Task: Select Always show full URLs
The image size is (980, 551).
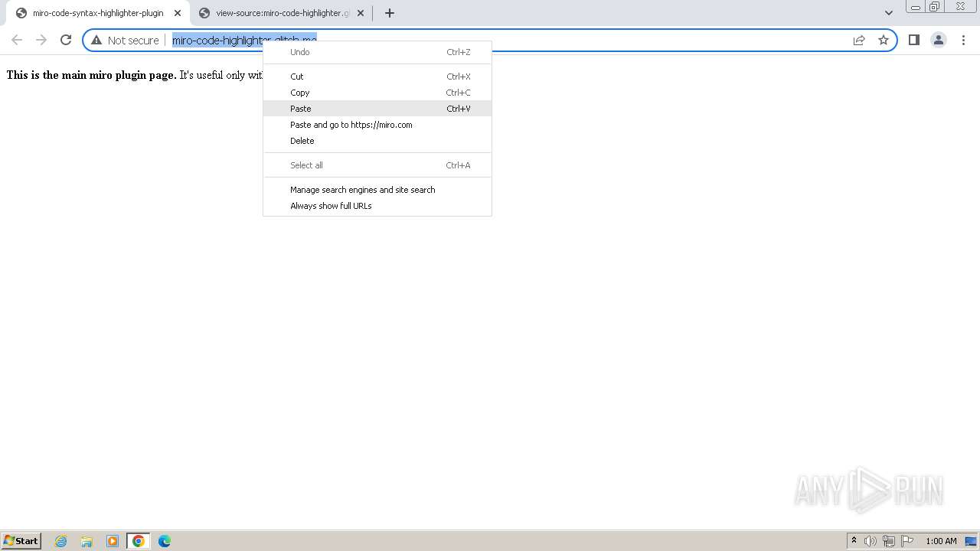Action: (x=377, y=206)
